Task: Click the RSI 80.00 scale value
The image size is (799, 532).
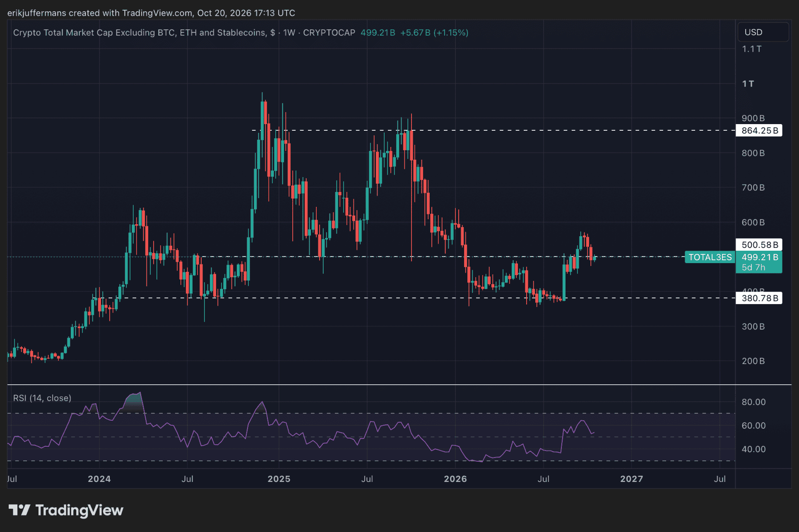Action: (753, 402)
